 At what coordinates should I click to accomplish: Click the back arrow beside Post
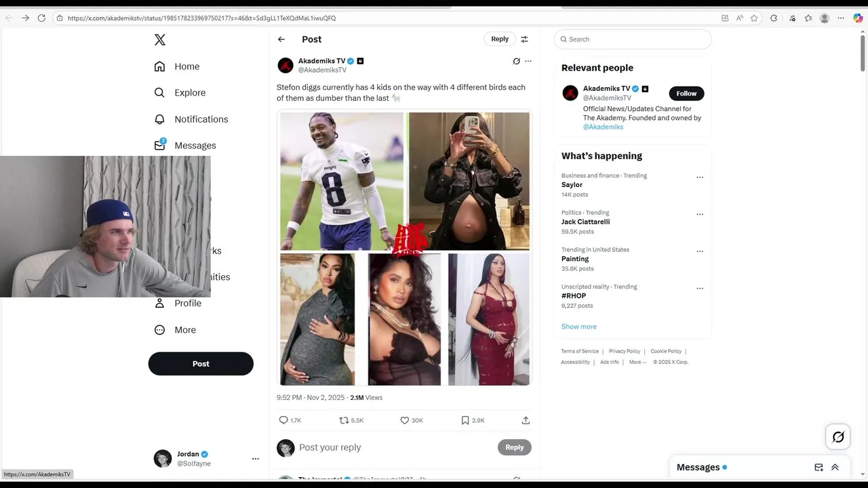click(x=281, y=39)
